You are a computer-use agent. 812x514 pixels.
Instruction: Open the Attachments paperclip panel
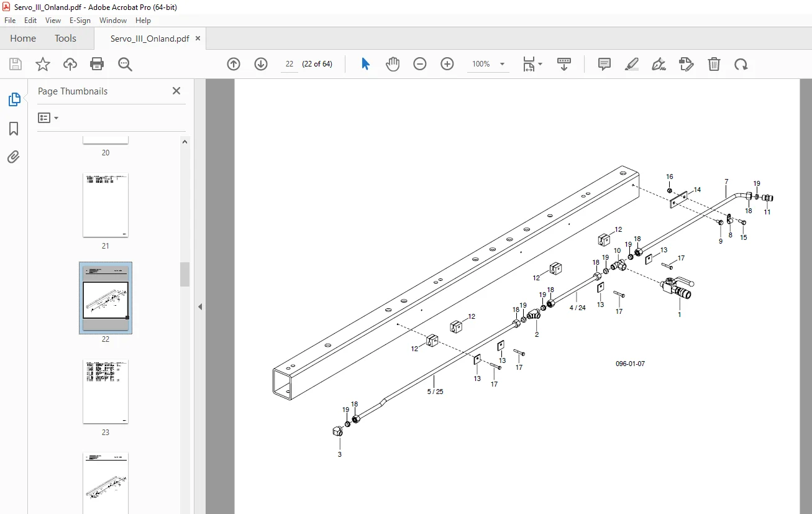point(14,157)
